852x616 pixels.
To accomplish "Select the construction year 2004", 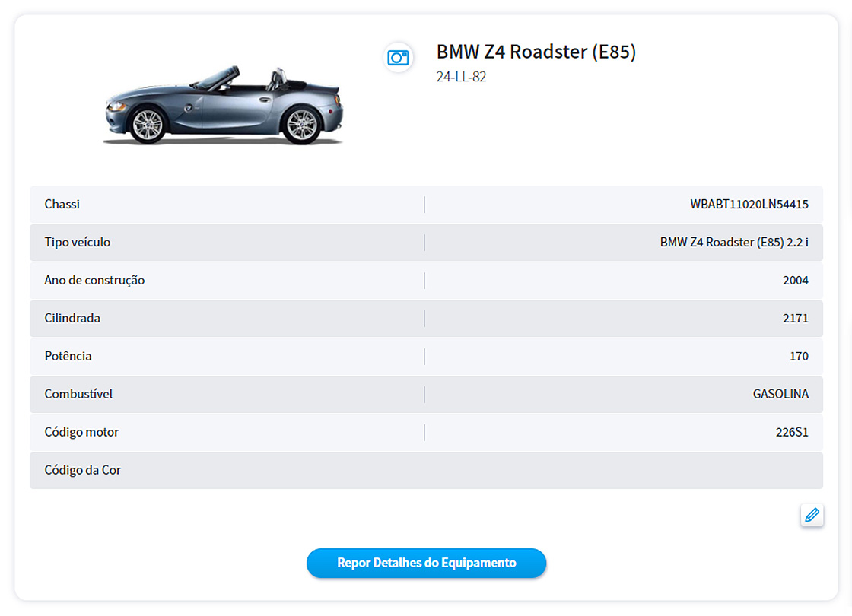I will tap(795, 280).
